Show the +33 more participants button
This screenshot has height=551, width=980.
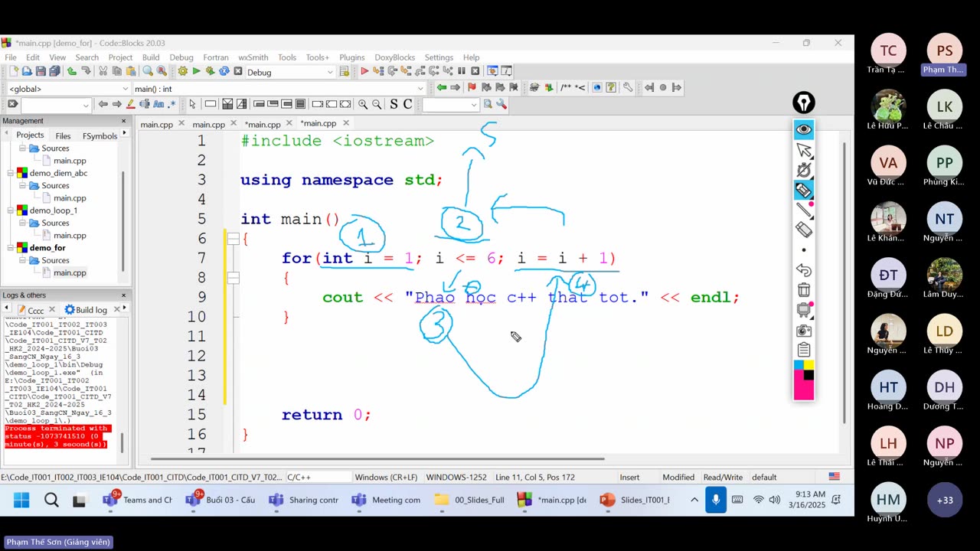pos(945,500)
